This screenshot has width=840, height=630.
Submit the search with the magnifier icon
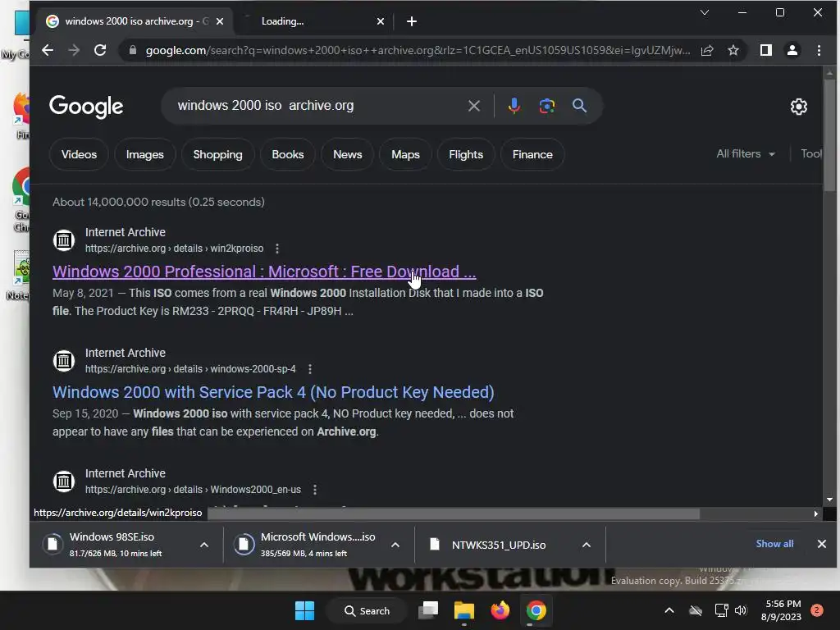click(x=579, y=106)
